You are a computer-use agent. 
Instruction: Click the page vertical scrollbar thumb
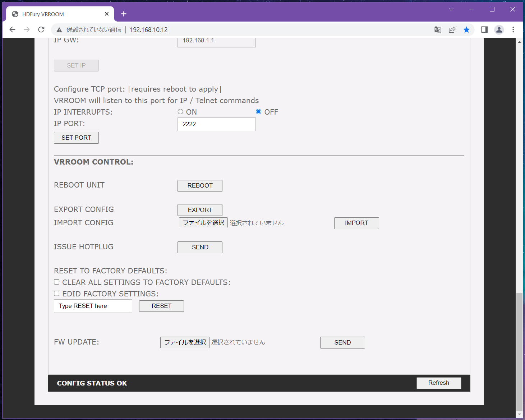click(x=519, y=351)
